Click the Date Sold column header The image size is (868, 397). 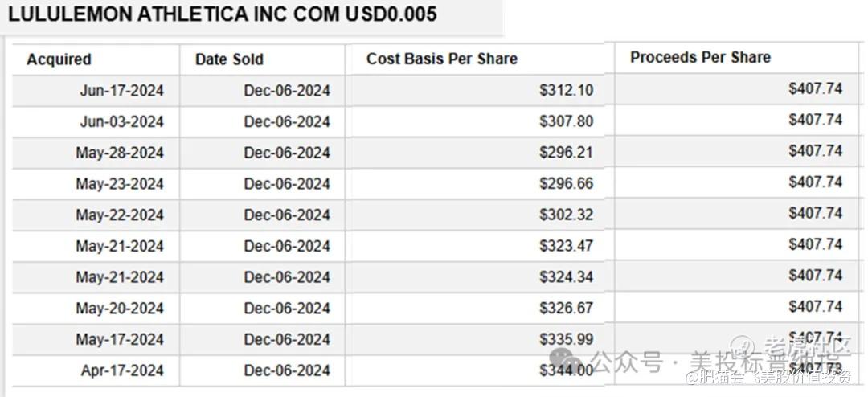(229, 59)
